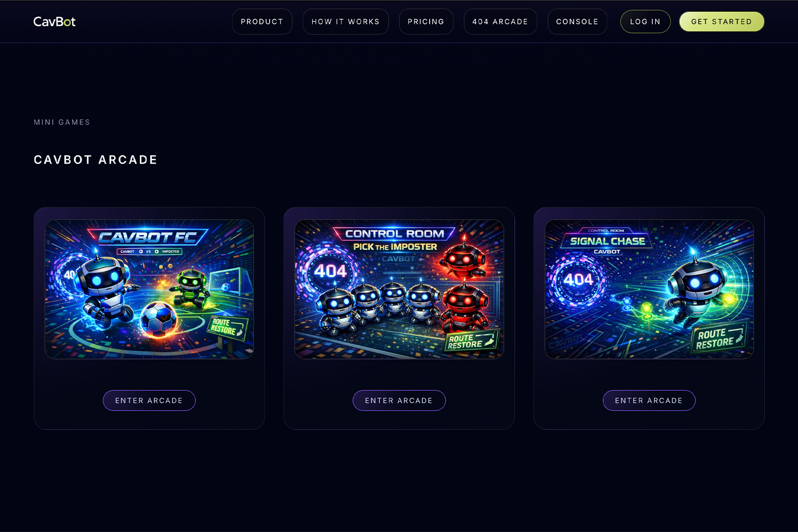Screen dimensions: 798x532
Task: Enter Arcade for Control Room game
Action: coord(399,401)
